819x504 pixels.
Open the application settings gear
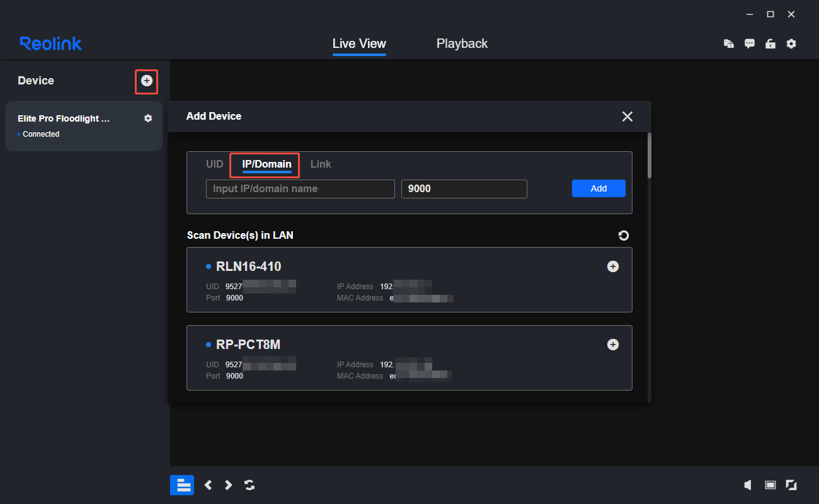[x=791, y=43]
